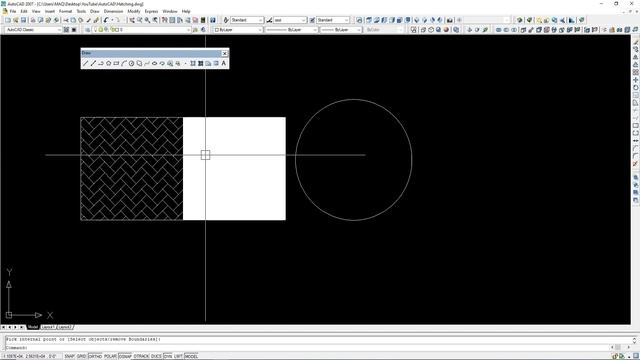
Task: Open the ByLayer linetype dropdown
Action: 291,30
